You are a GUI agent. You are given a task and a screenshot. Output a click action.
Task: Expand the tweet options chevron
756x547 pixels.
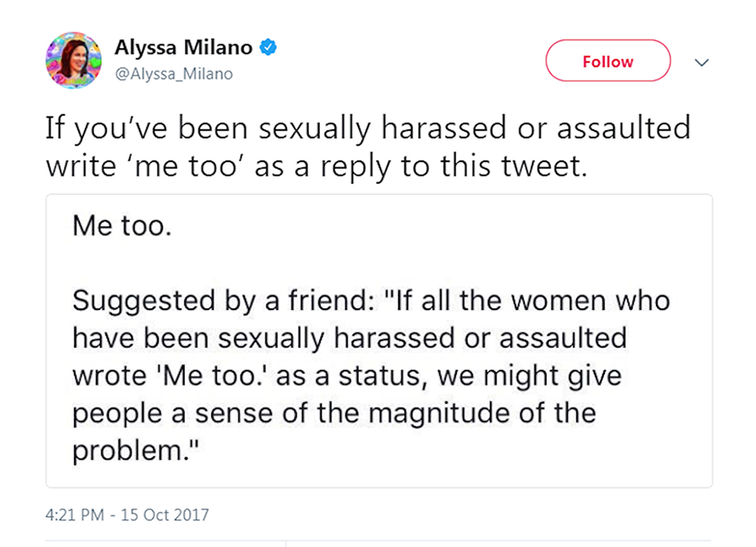702,62
